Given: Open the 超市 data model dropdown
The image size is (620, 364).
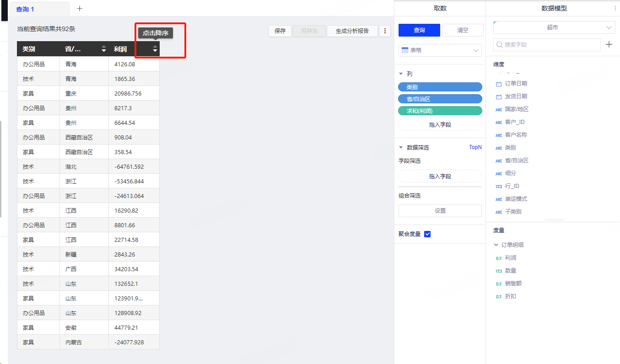Looking at the screenshot, I should (554, 27).
